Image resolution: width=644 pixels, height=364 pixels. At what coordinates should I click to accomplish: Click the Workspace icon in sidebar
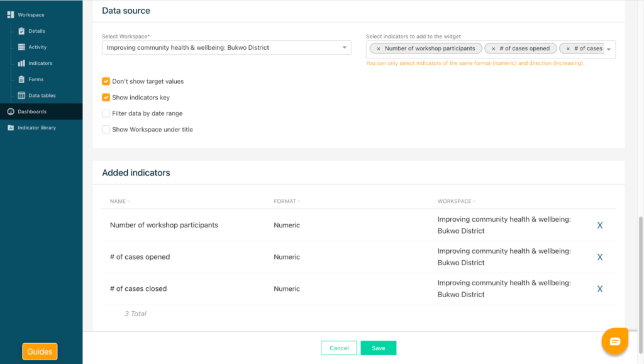coord(10,14)
